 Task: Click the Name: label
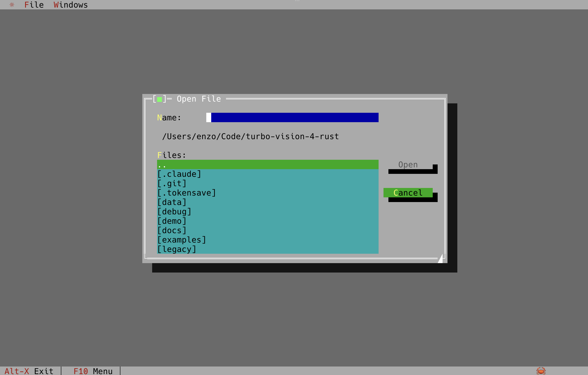pos(169,118)
